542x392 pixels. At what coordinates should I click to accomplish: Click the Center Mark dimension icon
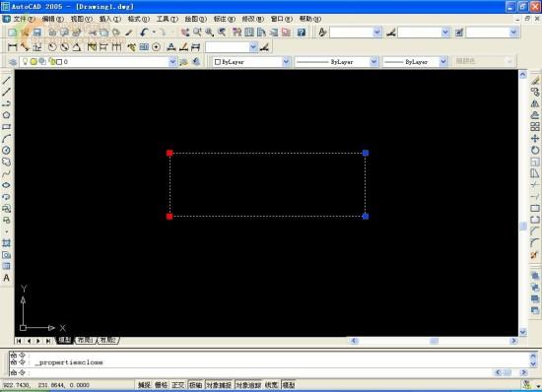click(x=157, y=47)
